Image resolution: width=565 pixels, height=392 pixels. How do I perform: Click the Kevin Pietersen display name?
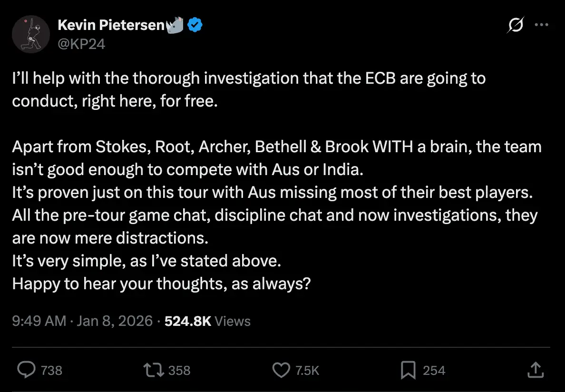pos(111,25)
